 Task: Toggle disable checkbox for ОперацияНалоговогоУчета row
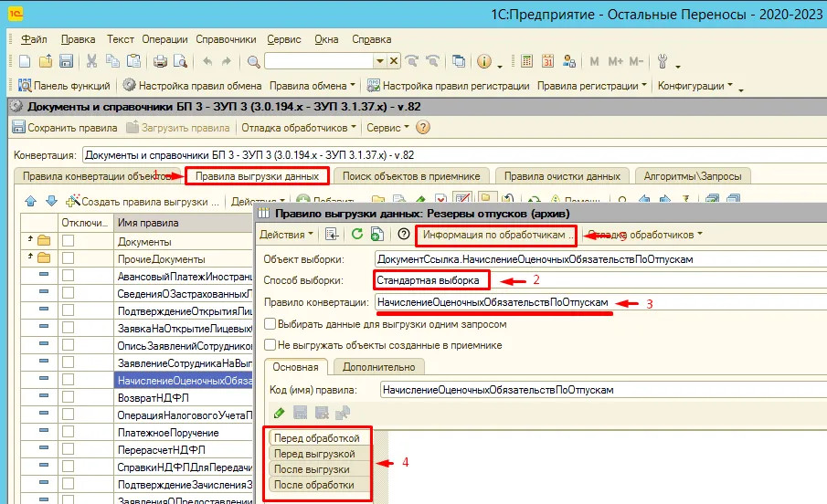[68, 415]
